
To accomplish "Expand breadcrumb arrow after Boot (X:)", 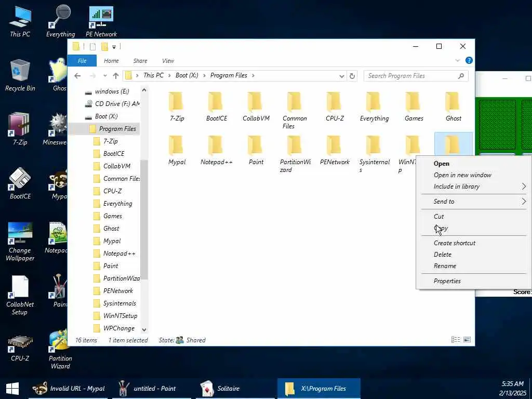I will click(x=204, y=75).
